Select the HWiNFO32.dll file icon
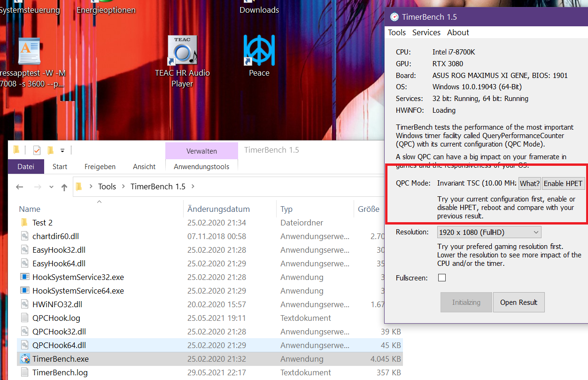588x380 pixels. tap(25, 304)
